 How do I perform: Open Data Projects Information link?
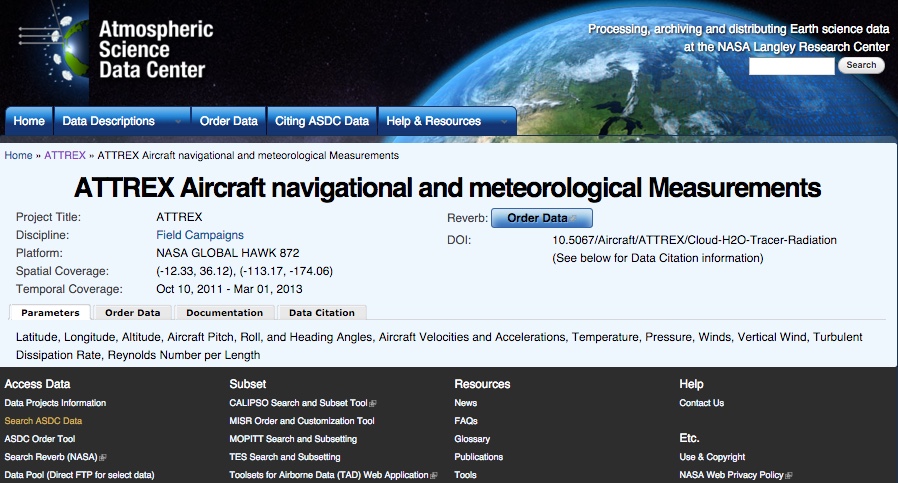click(x=55, y=403)
